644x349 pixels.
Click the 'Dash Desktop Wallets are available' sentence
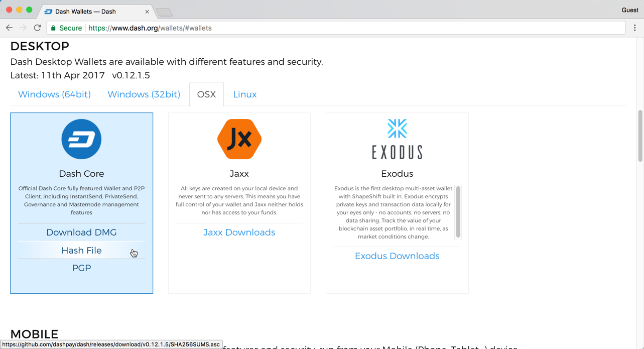tap(167, 62)
